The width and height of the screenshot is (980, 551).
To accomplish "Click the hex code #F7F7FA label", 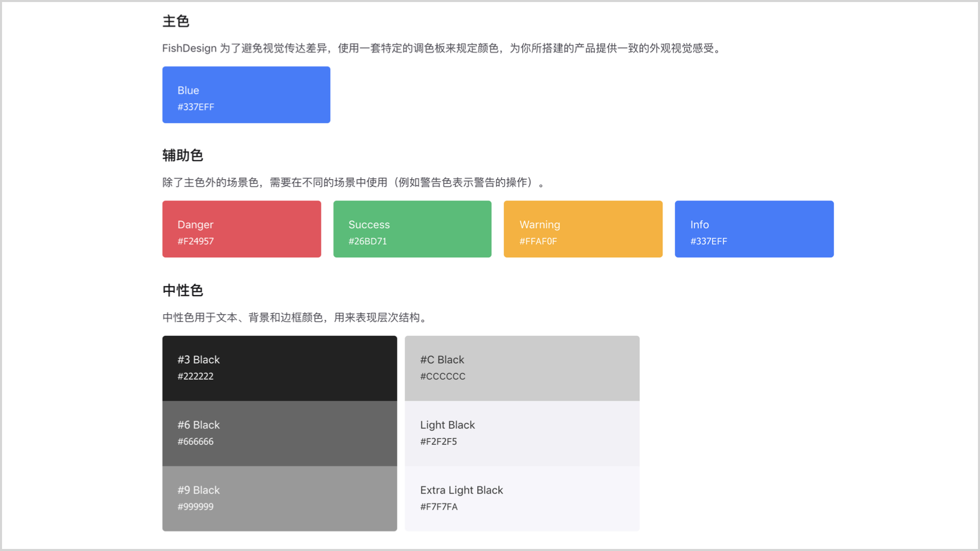I will tap(438, 507).
